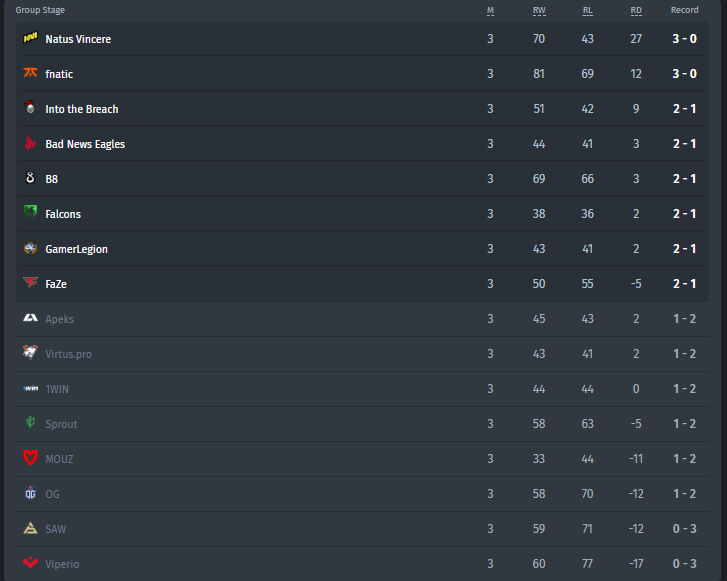Click the FaZe red logo

(x=31, y=282)
